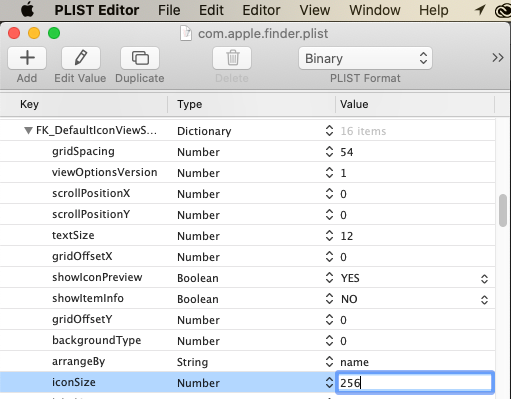Viewport: 511px width, 399px height.
Task: Click the com.apple.finder.plist document proxy icon
Action: pyautogui.click(x=186, y=33)
